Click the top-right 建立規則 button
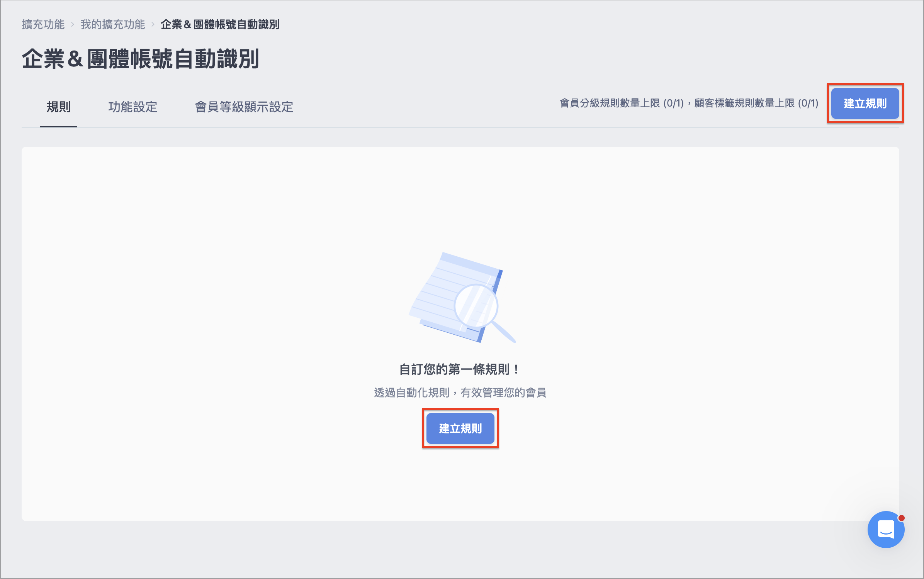 (865, 103)
